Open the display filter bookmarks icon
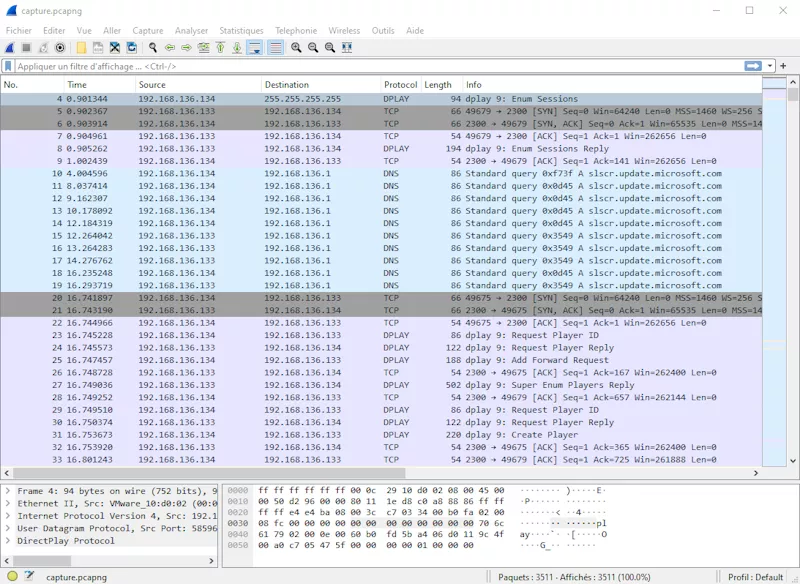 8,66
